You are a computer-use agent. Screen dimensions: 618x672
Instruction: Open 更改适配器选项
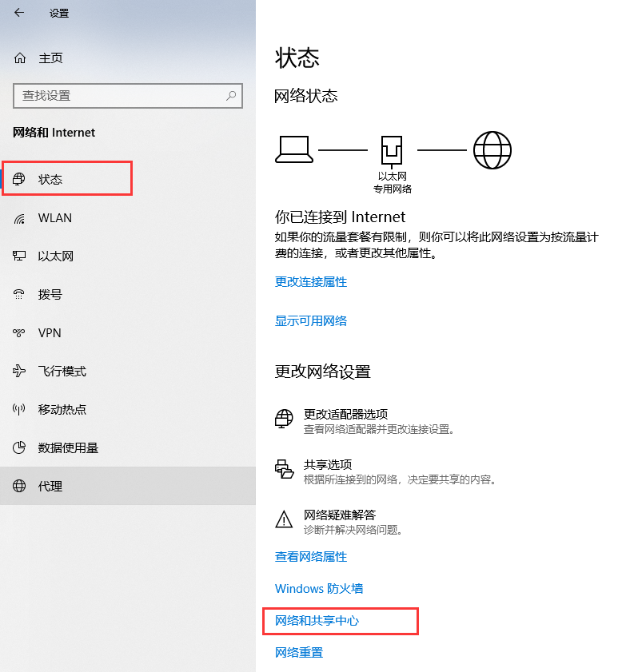(x=345, y=414)
